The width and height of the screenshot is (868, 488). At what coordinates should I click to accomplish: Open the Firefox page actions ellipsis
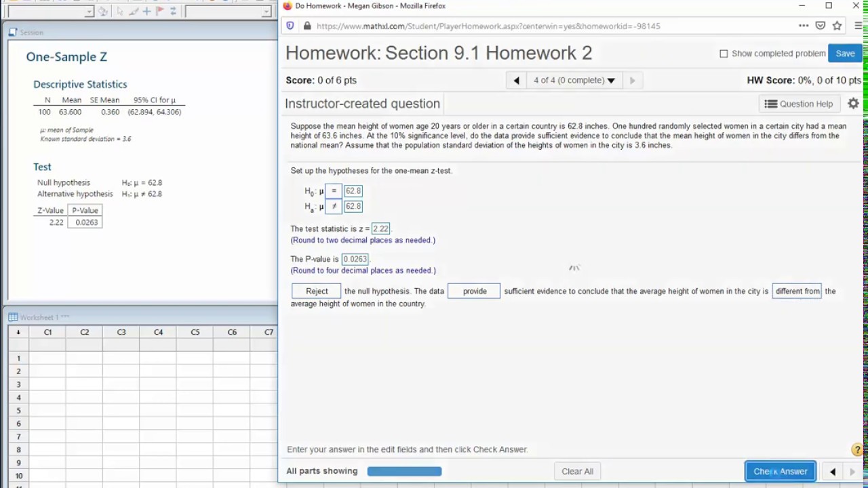pyautogui.click(x=804, y=26)
